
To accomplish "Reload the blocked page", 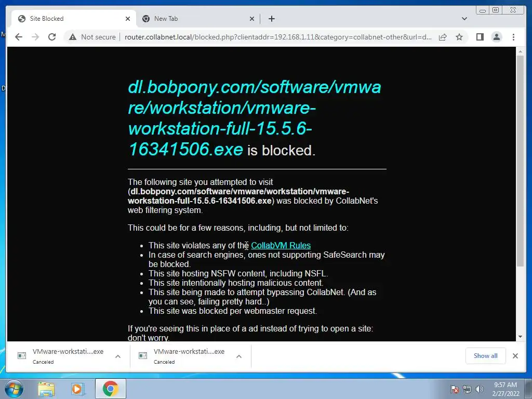I will point(52,37).
